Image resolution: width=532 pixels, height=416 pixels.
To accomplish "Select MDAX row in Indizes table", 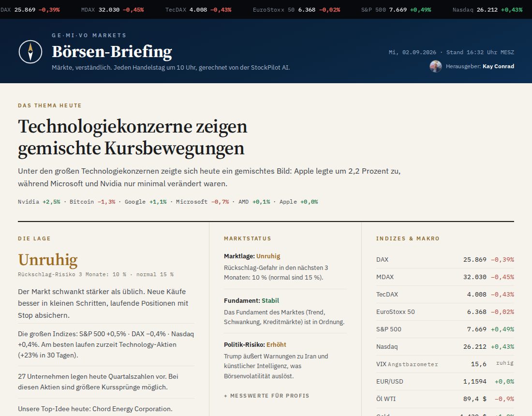I will click(x=445, y=277).
